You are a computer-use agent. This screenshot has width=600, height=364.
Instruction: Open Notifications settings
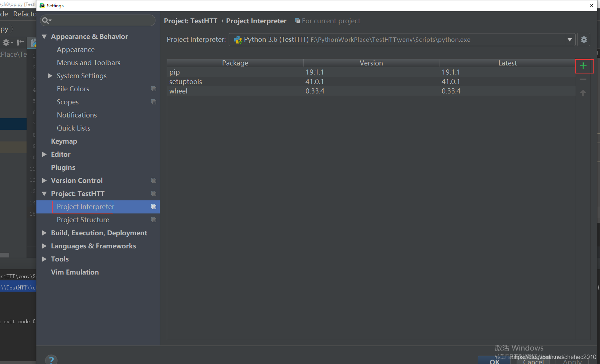pos(77,115)
